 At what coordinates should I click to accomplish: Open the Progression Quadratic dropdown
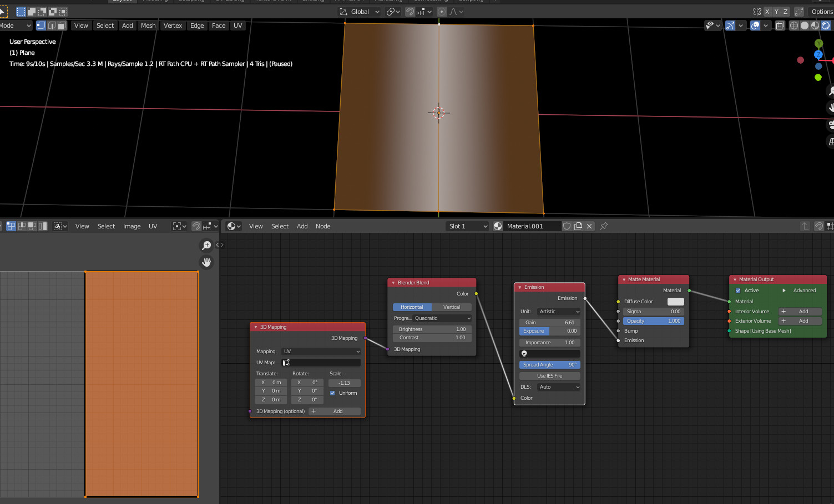pyautogui.click(x=442, y=318)
